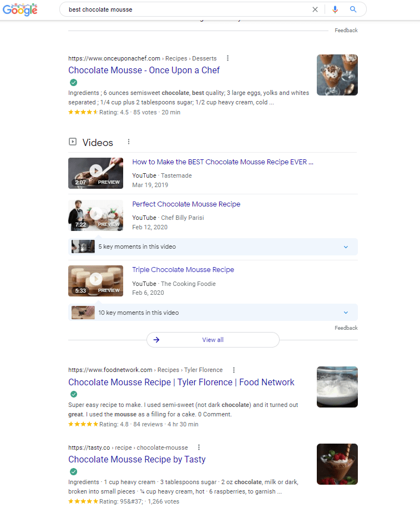The width and height of the screenshot is (420, 513).
Task: Open 'Chocolate Mousse Recipe | Tyler Florence' link
Action: click(181, 382)
